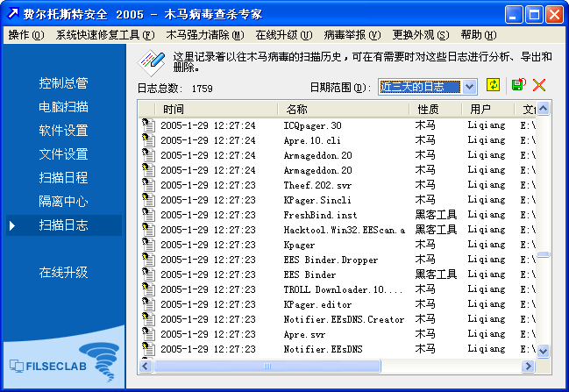
Task: Click the log icon beside ICQpager.30 row
Action: click(148, 125)
